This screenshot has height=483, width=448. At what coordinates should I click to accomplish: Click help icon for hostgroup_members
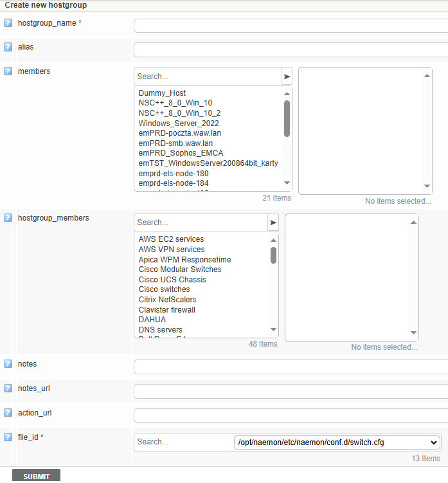pos(8,218)
